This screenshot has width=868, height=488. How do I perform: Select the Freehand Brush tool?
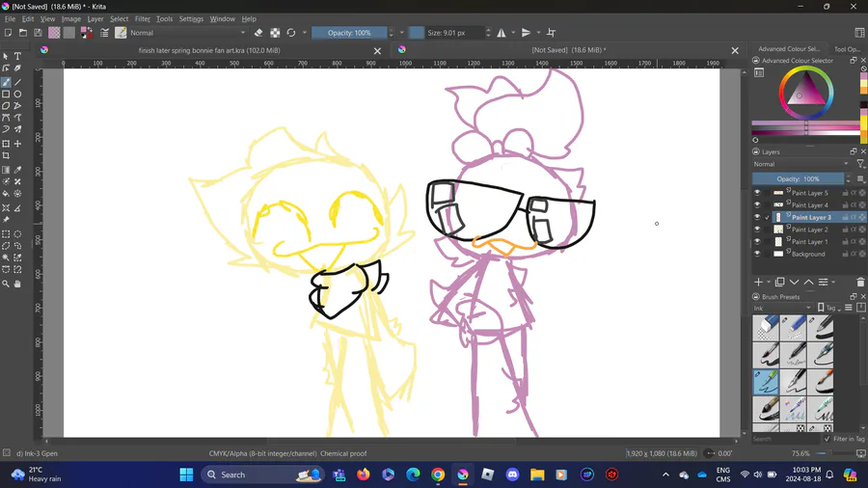pos(6,82)
